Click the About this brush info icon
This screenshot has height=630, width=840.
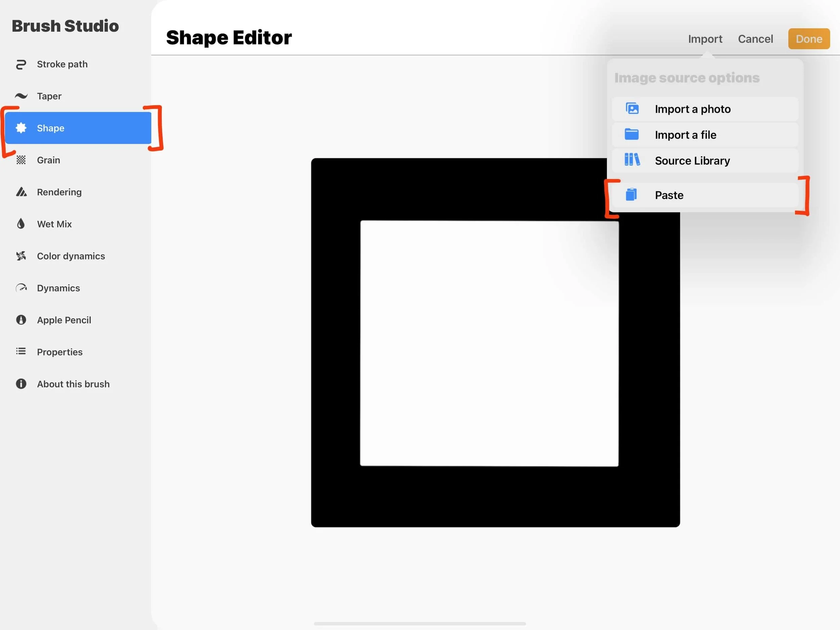click(x=21, y=384)
